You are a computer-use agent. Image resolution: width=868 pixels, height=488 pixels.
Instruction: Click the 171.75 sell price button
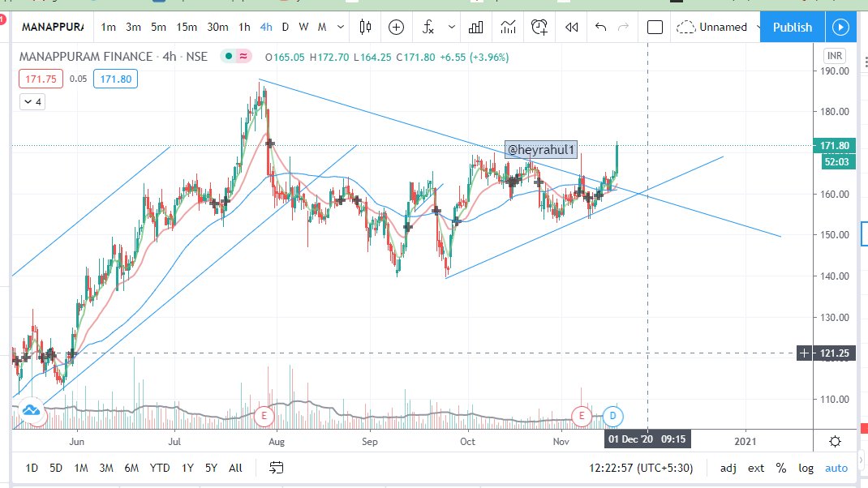click(x=41, y=79)
